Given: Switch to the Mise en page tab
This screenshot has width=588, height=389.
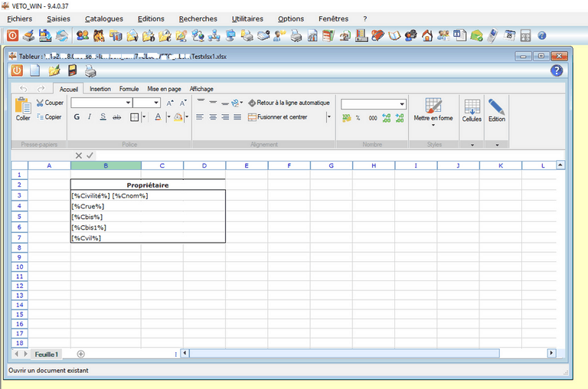Looking at the screenshot, I should [165, 89].
